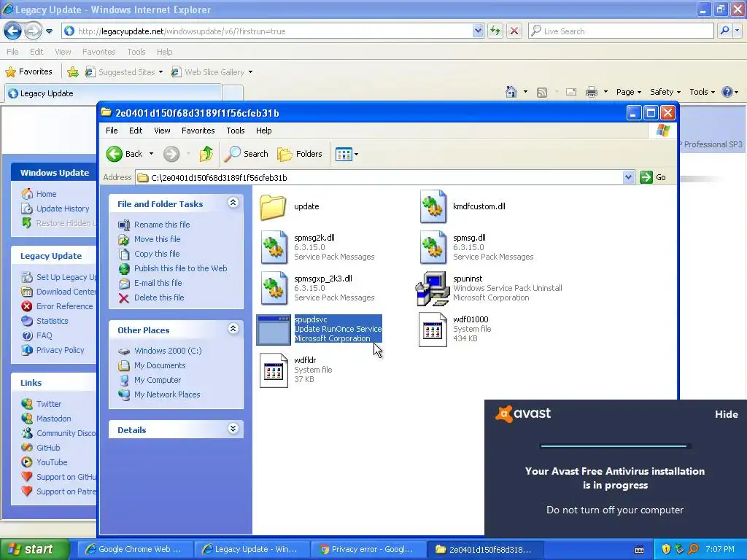Viewport: 747px width, 560px height.
Task: Select the spuninst application icon
Action: (433, 288)
